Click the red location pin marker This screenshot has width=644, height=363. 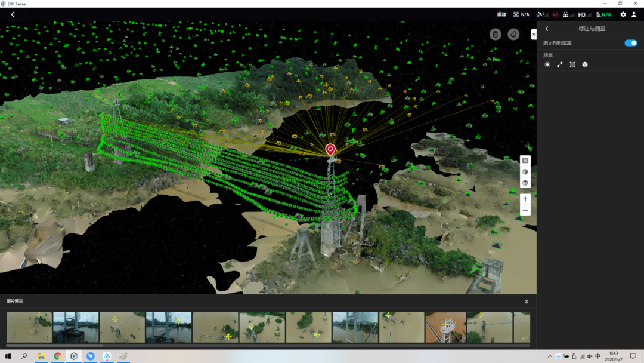click(x=330, y=149)
